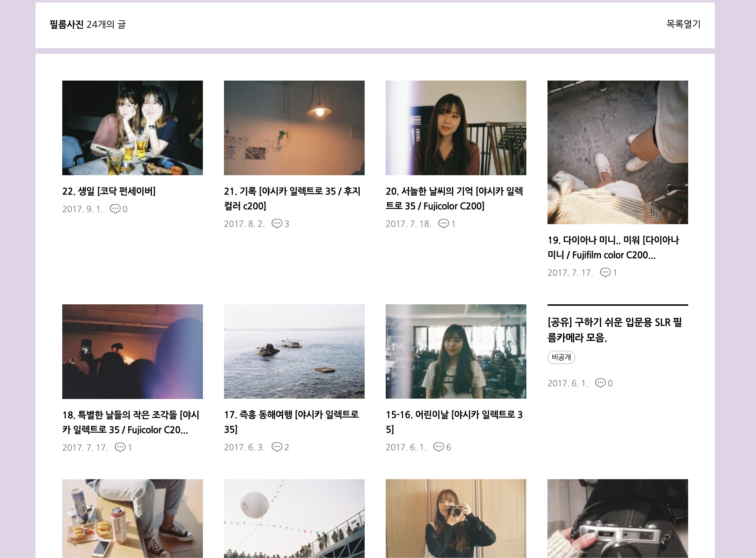Click comment icon on post 20 서늘한 날씨의 기억
The image size is (756, 558).
(x=443, y=224)
